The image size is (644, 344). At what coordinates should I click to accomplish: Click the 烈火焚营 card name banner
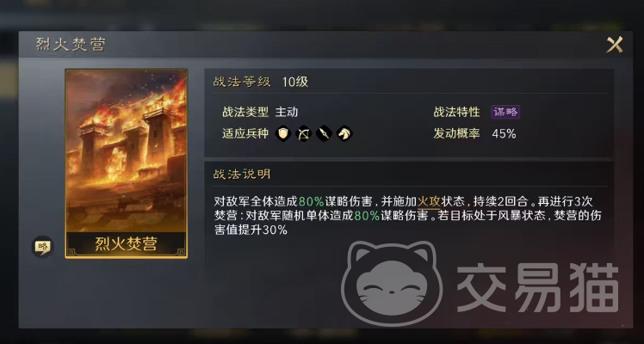[126, 244]
